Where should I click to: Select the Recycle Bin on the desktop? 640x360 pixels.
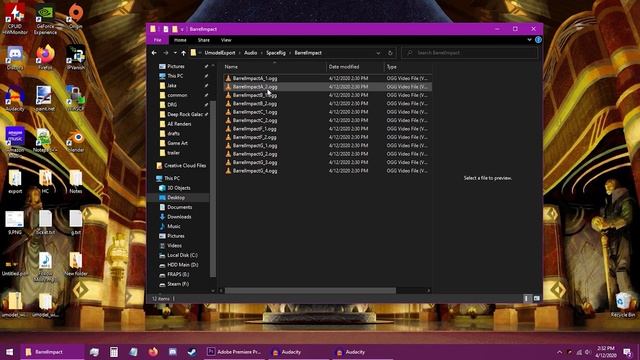[x=623, y=305]
